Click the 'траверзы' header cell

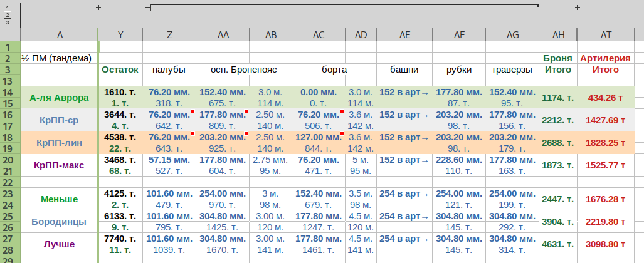coord(512,70)
